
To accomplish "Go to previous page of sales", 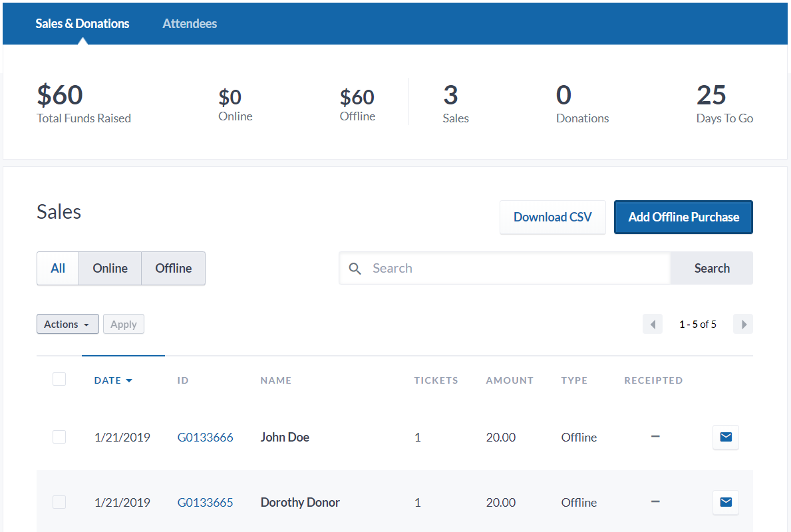I will click(652, 325).
